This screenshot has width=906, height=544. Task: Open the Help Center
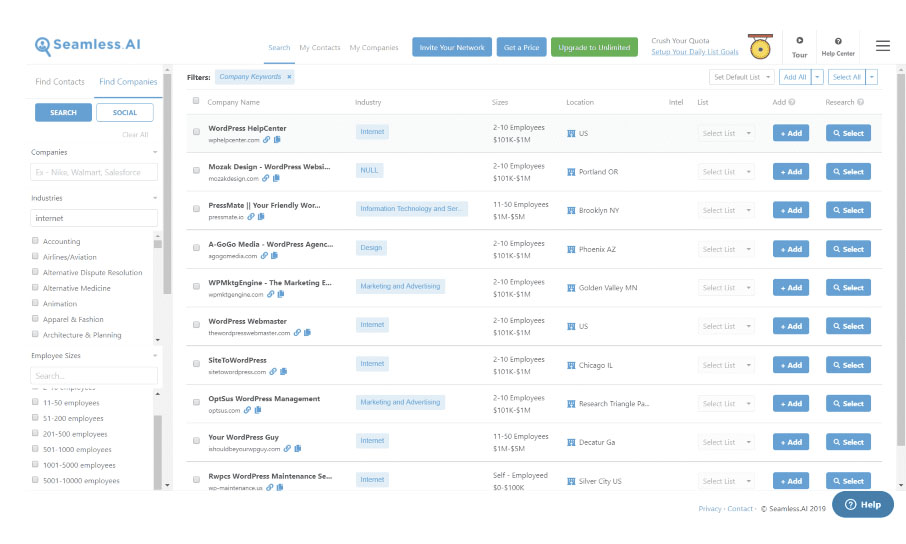(838, 47)
